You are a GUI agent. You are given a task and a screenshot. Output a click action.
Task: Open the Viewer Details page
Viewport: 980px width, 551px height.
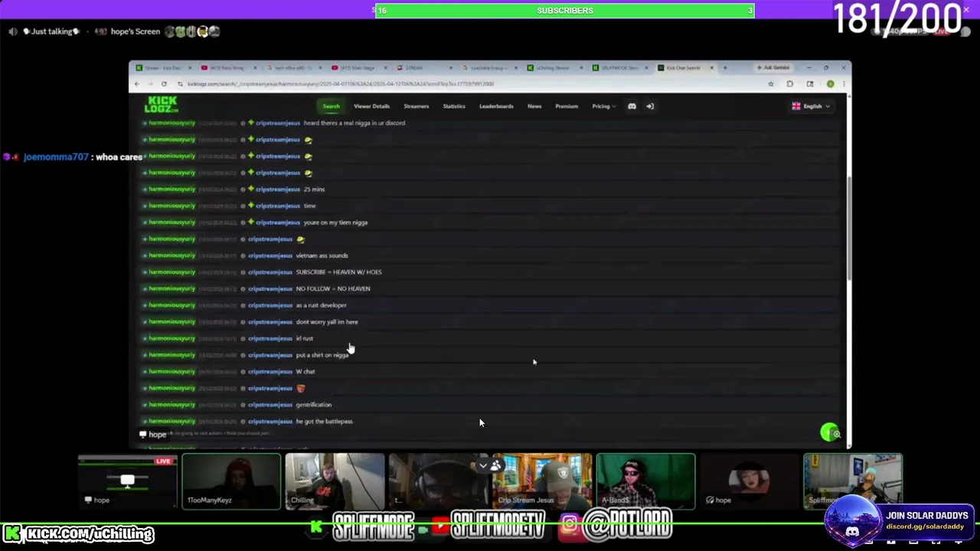(371, 106)
